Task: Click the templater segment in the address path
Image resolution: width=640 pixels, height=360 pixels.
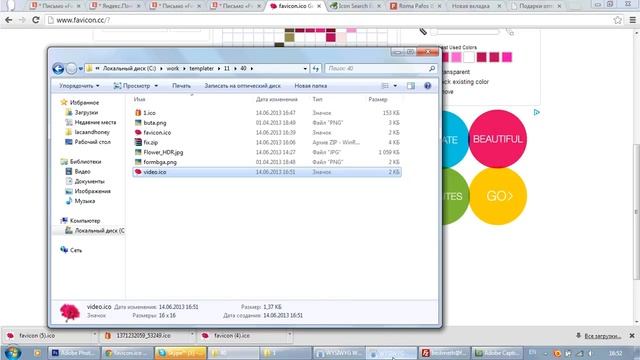Action: click(x=201, y=69)
